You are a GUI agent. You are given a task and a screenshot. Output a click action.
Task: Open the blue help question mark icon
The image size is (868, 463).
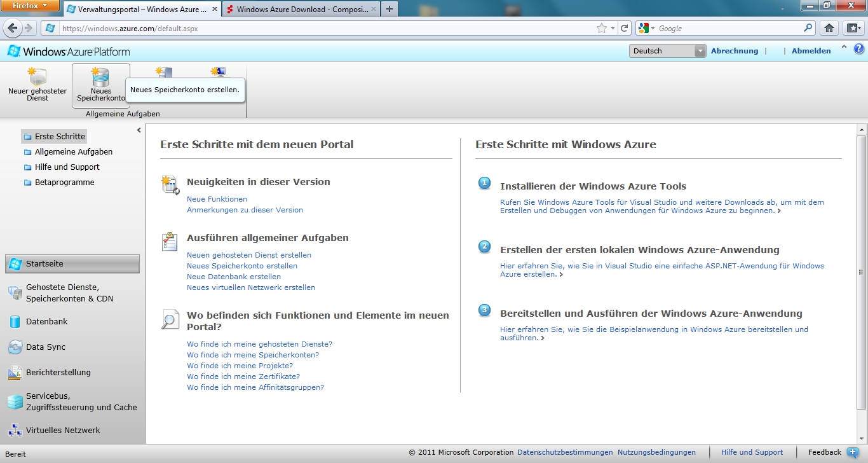pyautogui.click(x=858, y=49)
